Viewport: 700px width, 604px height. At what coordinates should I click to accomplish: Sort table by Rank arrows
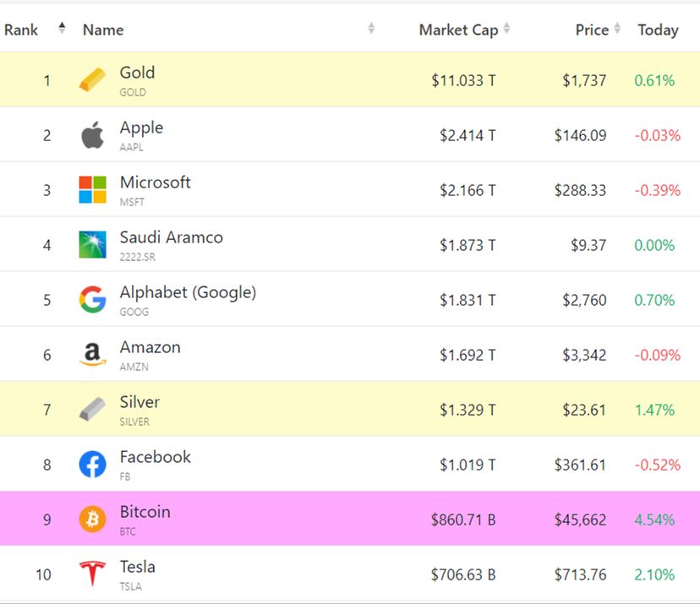(x=62, y=28)
